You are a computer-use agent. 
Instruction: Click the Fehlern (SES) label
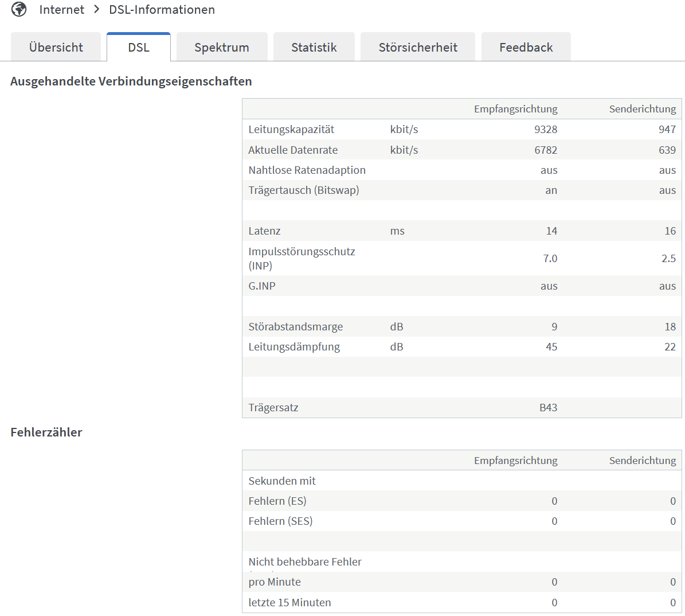(280, 521)
